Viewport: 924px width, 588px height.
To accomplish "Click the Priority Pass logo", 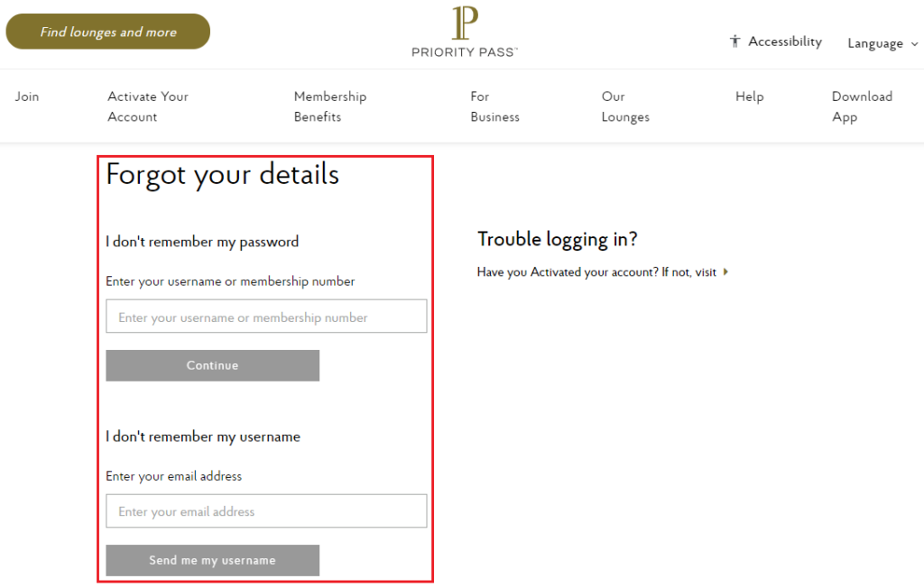I will (x=463, y=30).
